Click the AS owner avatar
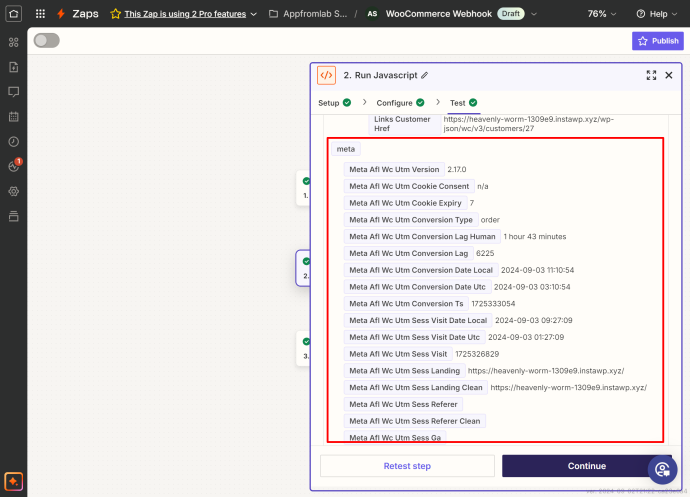Viewport: 690px width, 497px height. [372, 14]
